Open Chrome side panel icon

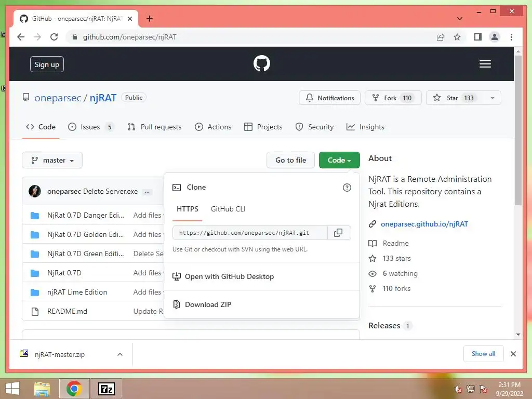click(478, 37)
